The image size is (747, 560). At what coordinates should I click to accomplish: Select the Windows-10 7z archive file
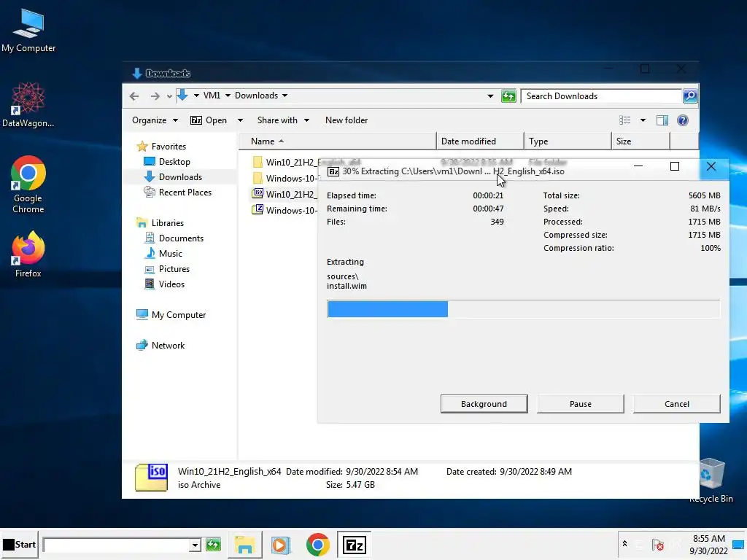284,211
